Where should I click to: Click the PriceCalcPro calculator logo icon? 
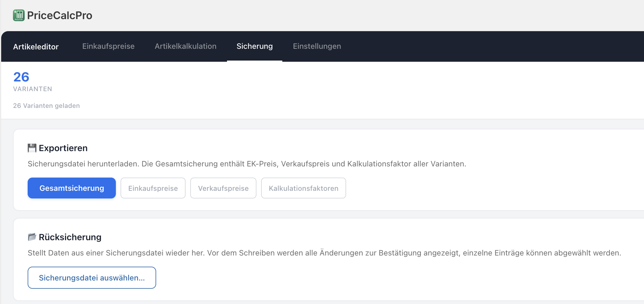(19, 15)
